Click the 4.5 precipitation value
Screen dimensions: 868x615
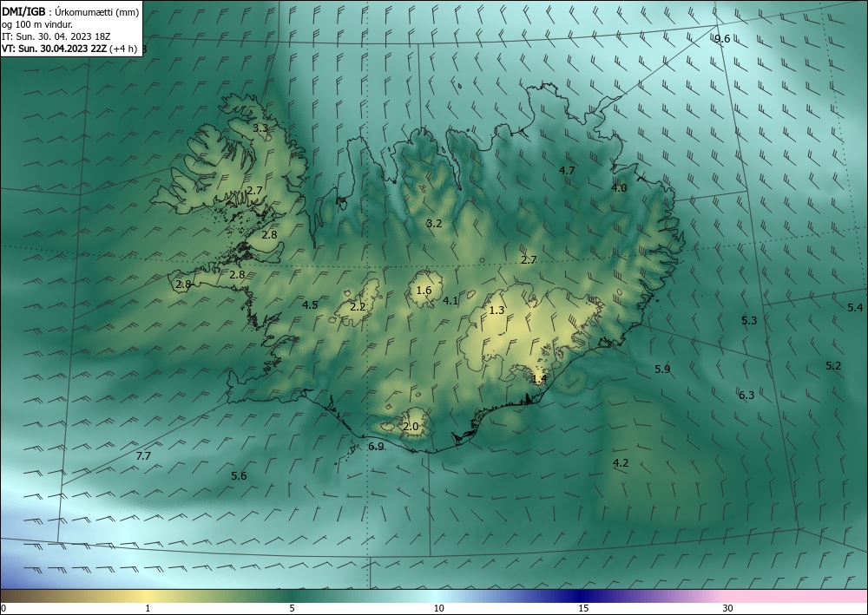click(x=310, y=304)
